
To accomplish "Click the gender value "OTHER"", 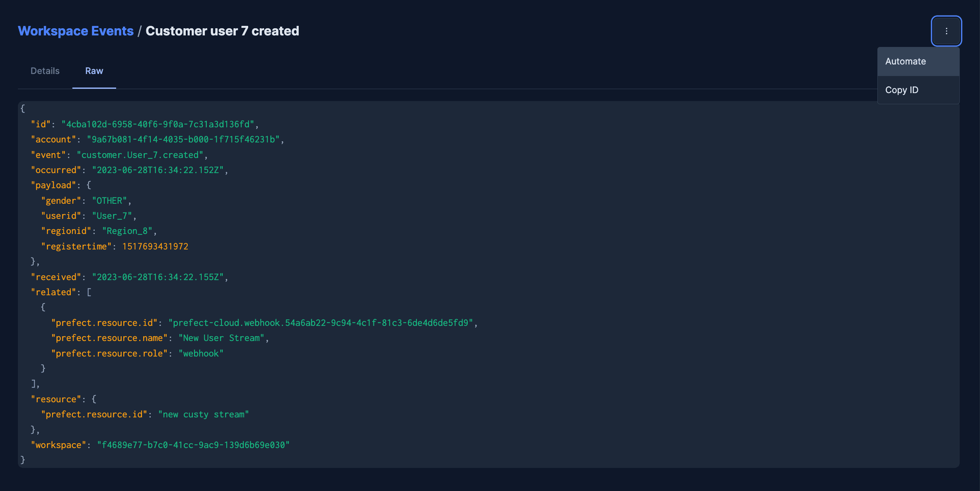I will 109,201.
